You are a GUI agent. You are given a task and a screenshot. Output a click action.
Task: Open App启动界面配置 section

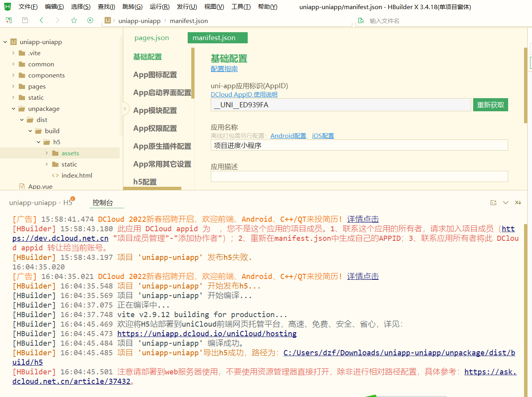[162, 93]
